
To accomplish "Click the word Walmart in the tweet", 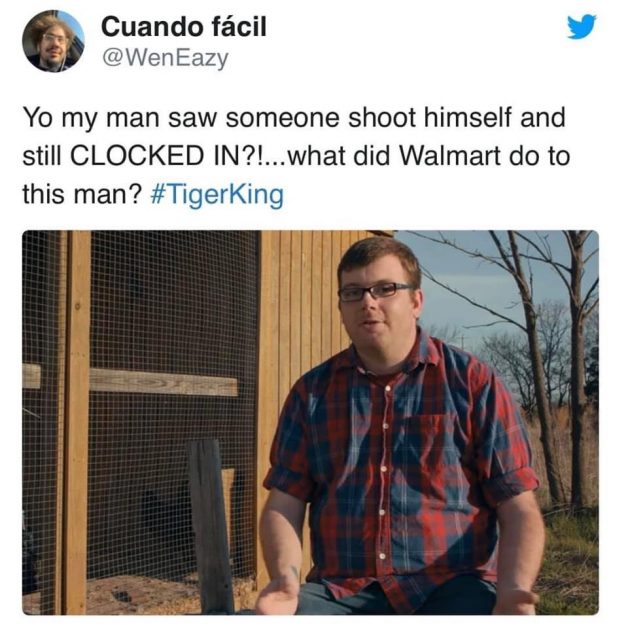I will pyautogui.click(x=450, y=155).
